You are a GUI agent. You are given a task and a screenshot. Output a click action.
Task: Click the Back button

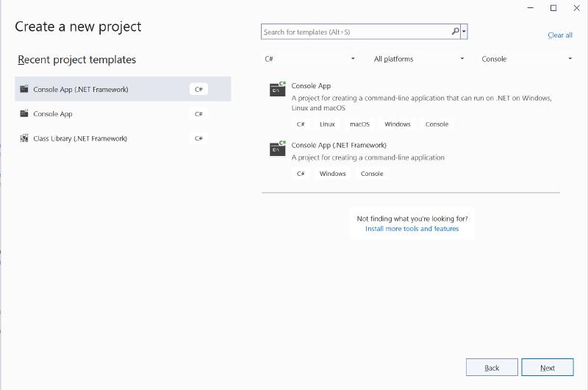(x=492, y=367)
